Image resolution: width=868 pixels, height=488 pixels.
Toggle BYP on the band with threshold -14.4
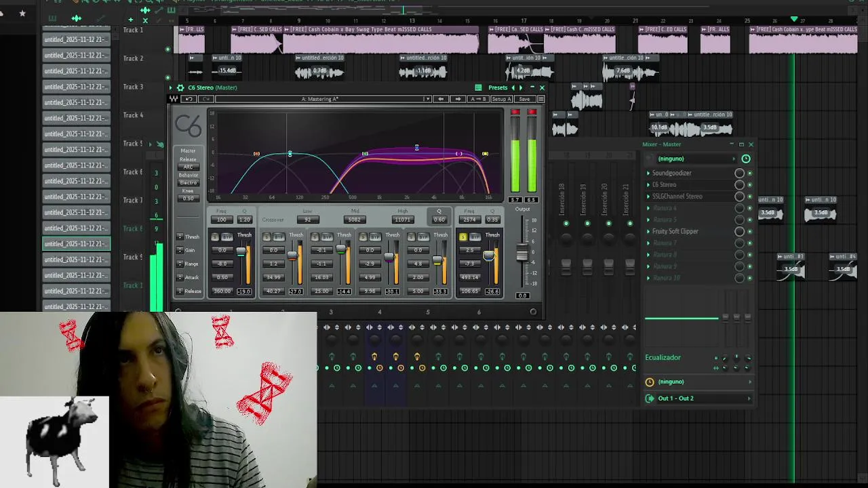326,237
